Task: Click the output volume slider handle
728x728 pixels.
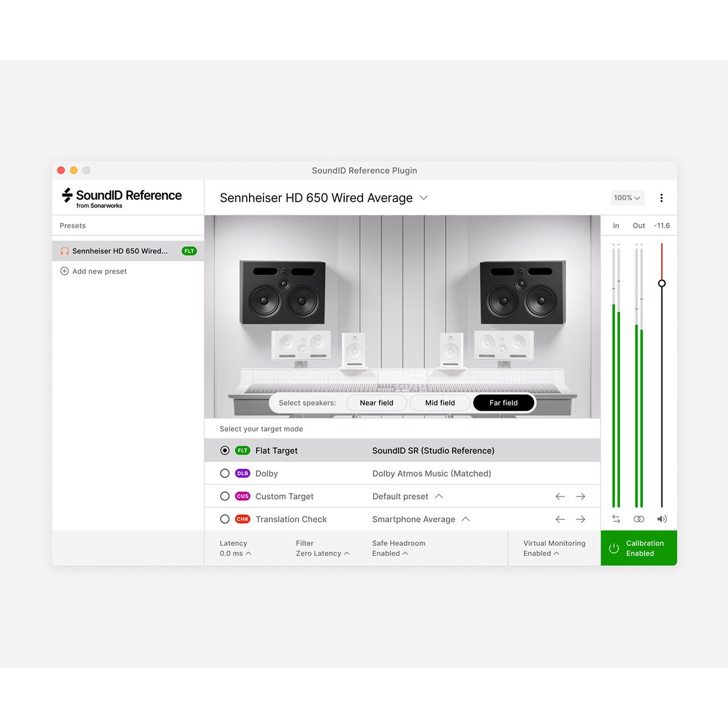Action: pyautogui.click(x=661, y=283)
